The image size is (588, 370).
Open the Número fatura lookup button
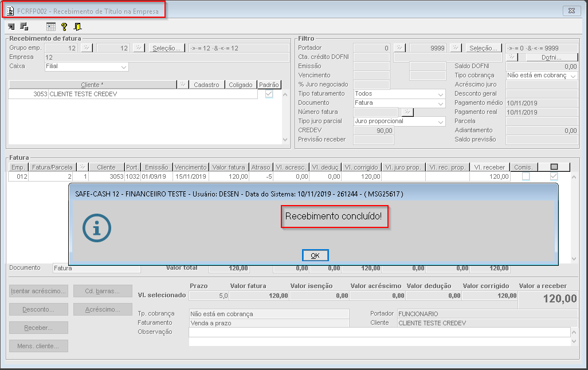pyautogui.click(x=407, y=112)
